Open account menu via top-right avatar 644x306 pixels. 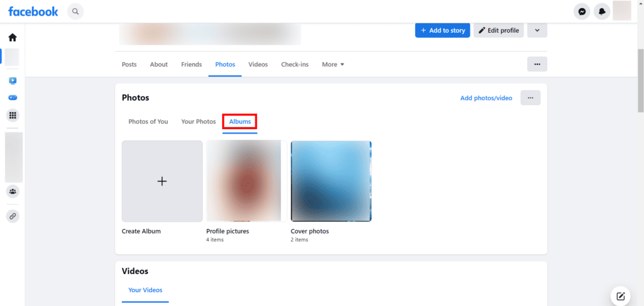tap(622, 11)
